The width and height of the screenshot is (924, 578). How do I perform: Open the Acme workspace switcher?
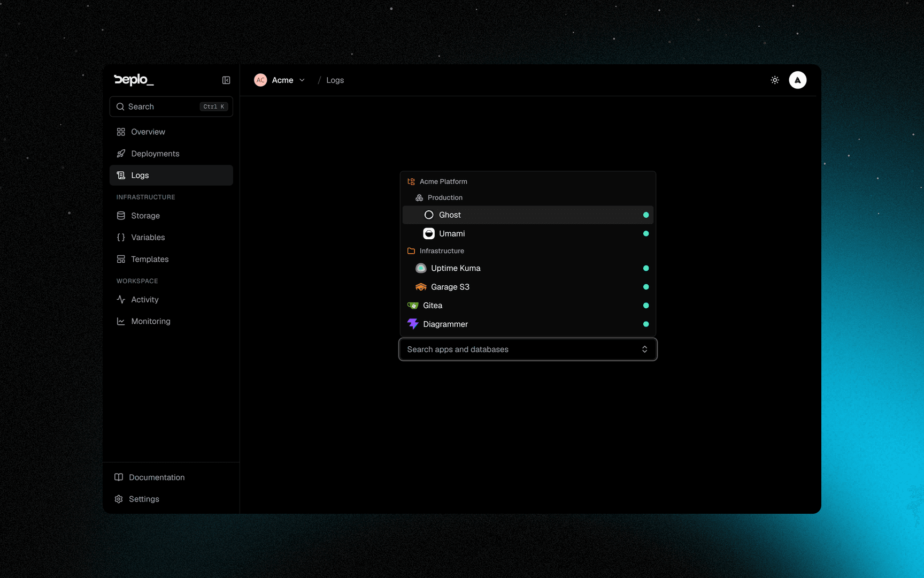tap(280, 80)
